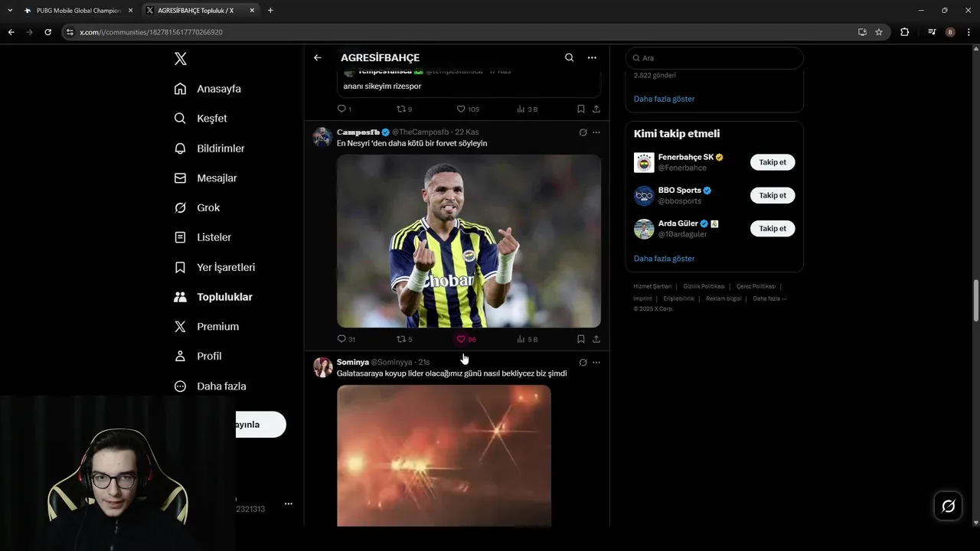This screenshot has height=551, width=980.
Task: Open Anasayfa home page
Action: click(207, 89)
